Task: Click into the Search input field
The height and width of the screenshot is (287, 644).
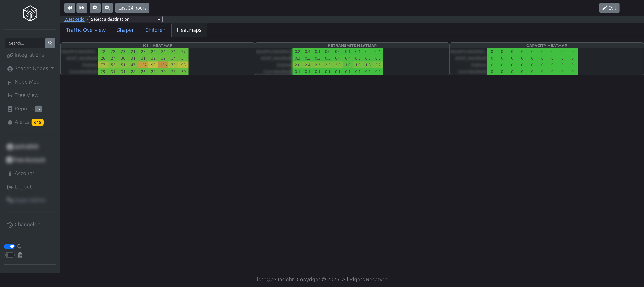Action: pyautogui.click(x=25, y=43)
